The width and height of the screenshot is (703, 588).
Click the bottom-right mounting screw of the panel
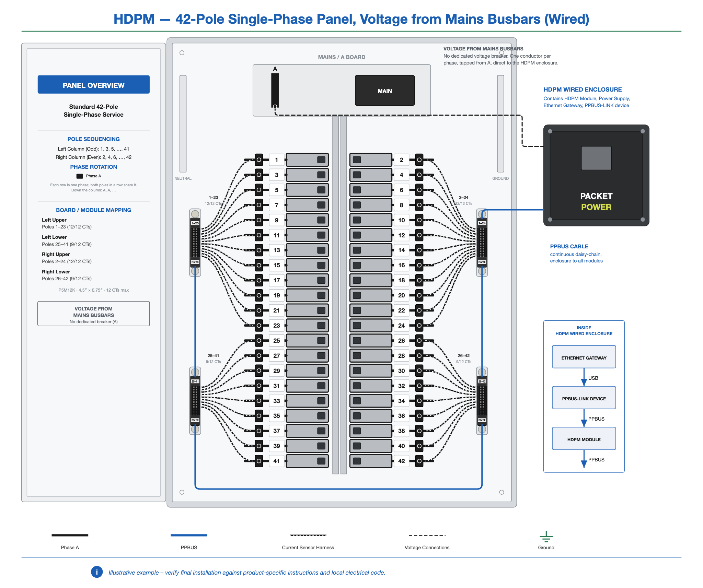pyautogui.click(x=502, y=492)
